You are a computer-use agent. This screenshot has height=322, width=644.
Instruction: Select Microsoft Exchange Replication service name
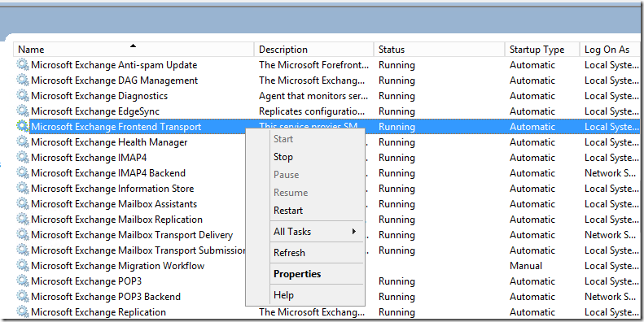99,311
